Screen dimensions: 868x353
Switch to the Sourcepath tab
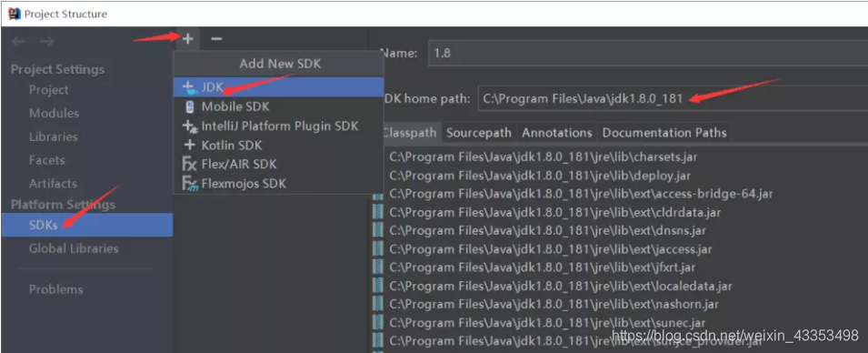point(479,133)
